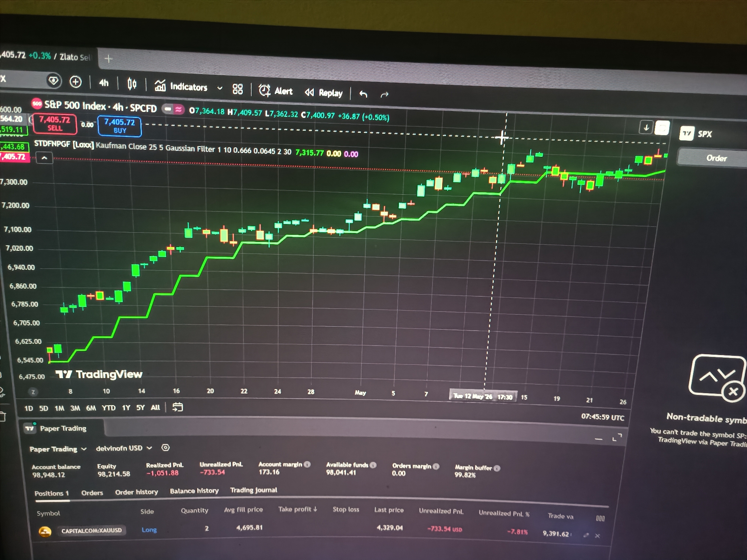Click the gold XAUUSD symbol logo

coord(45,532)
